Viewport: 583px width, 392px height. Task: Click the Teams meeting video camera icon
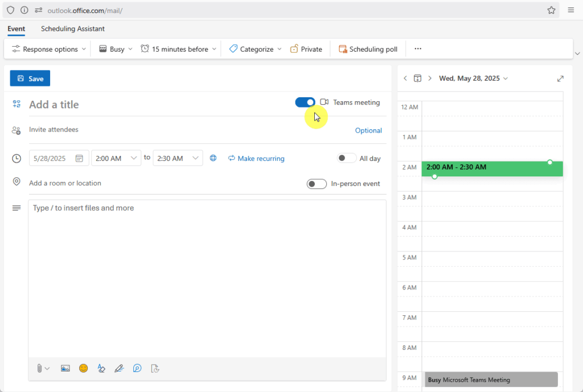coord(324,102)
